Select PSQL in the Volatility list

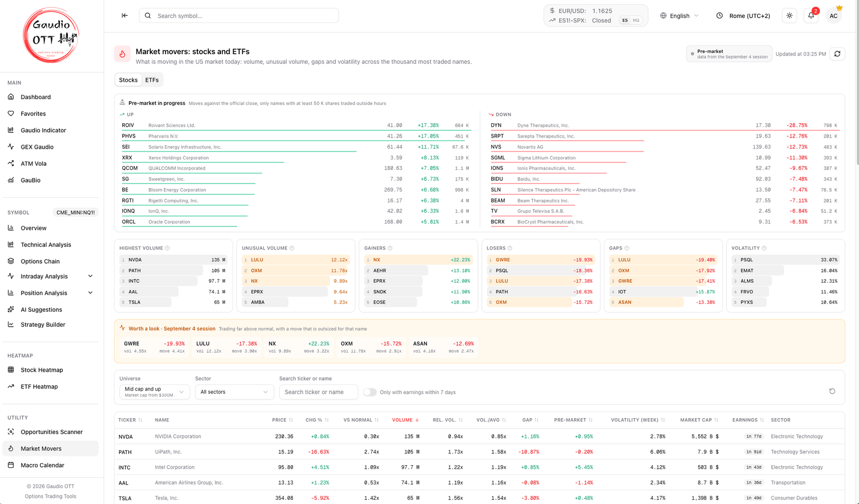pyautogui.click(x=785, y=260)
